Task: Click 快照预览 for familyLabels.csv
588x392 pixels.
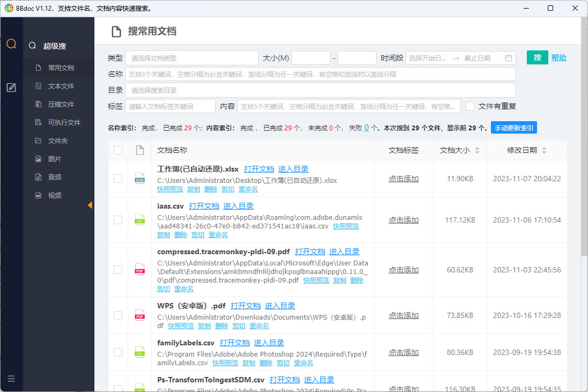Action: 225,363
